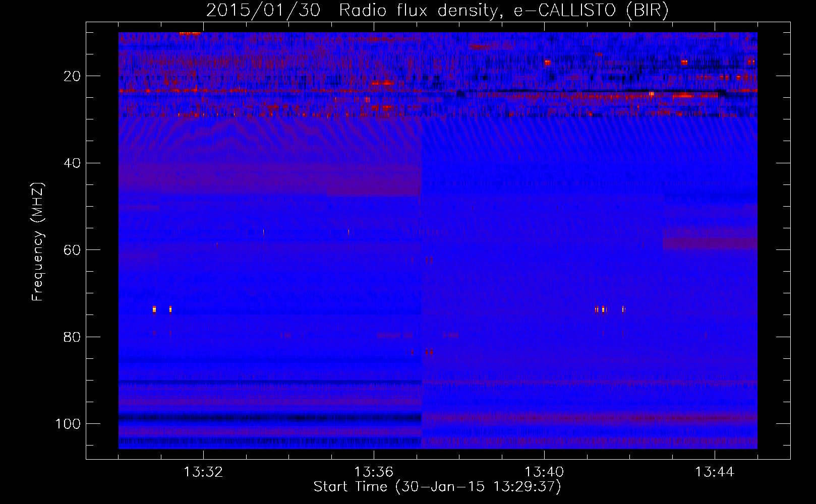Click the '100' frequency tick label
Screen dimensions: 816x504
68,424
